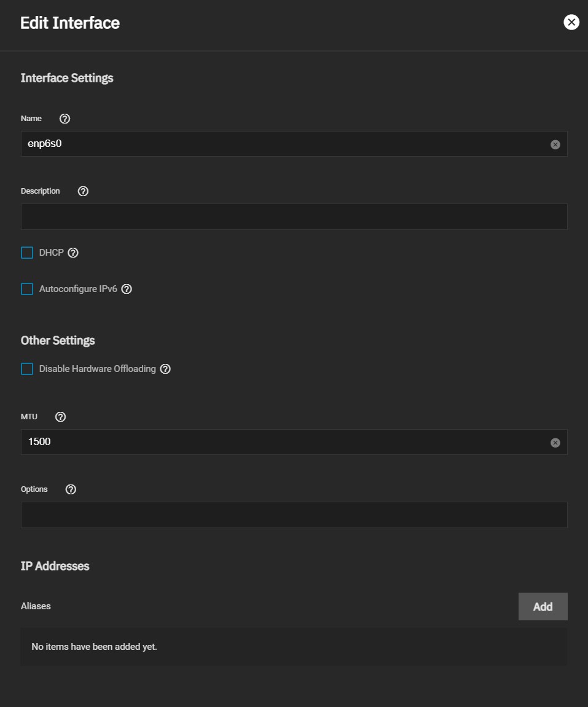Click into the Options text field
The width and height of the screenshot is (588, 707).
coord(294,515)
